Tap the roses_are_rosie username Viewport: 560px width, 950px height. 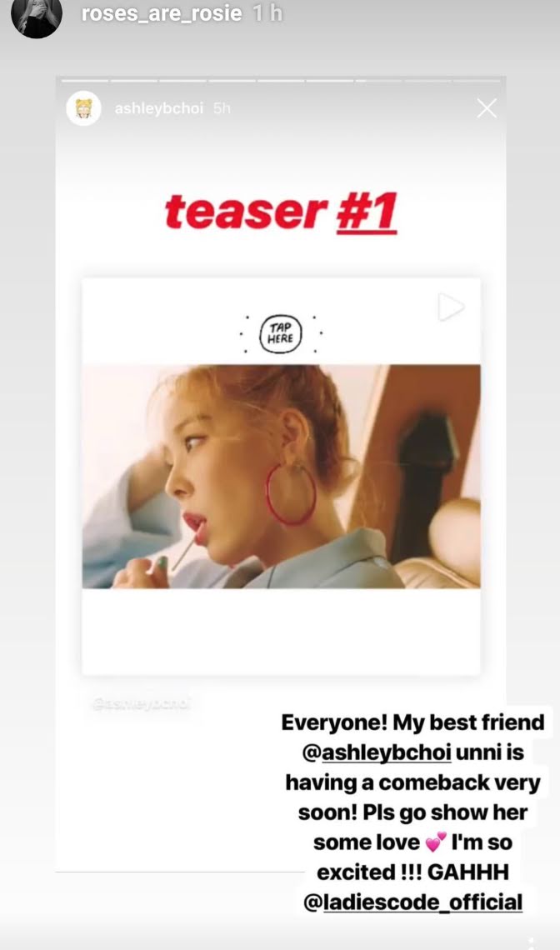(162, 12)
